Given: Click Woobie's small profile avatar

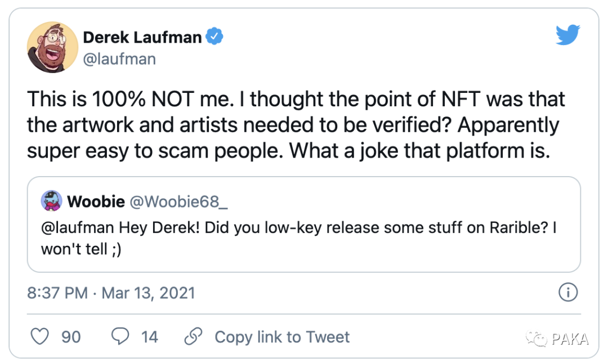Looking at the screenshot, I should point(52,201).
